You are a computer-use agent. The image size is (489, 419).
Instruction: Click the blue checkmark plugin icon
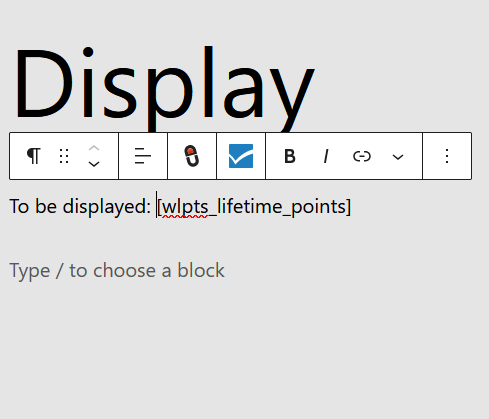coord(241,156)
